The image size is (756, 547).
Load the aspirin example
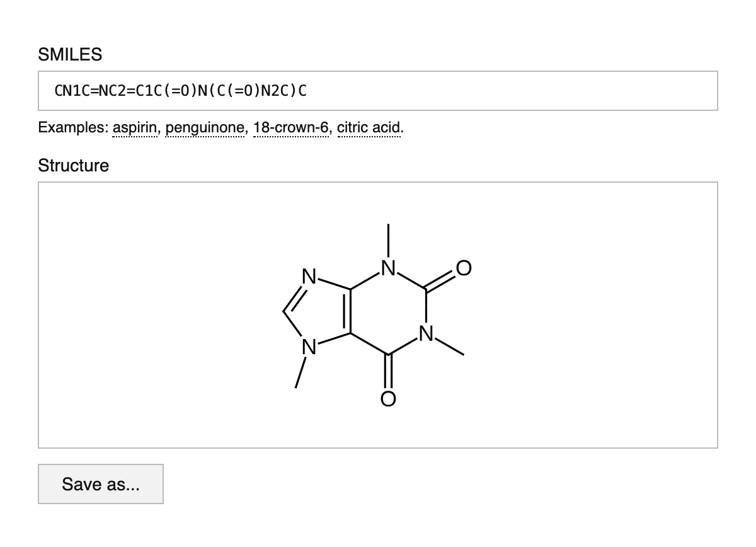(135, 128)
